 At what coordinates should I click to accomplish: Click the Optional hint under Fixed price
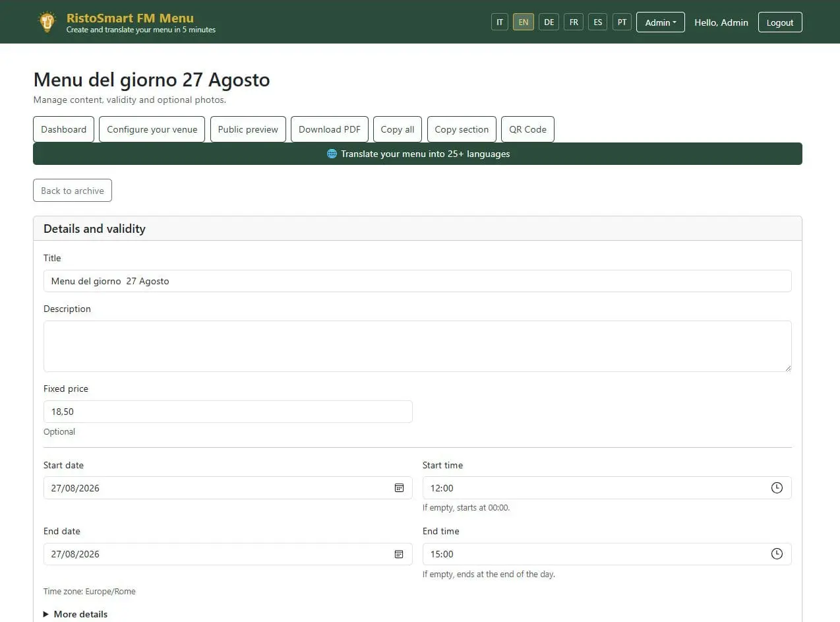pyautogui.click(x=59, y=432)
